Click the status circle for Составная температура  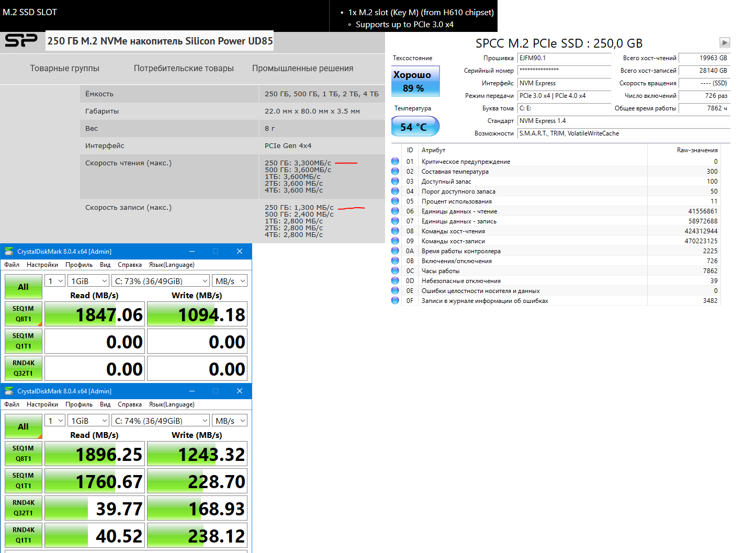[x=395, y=171]
